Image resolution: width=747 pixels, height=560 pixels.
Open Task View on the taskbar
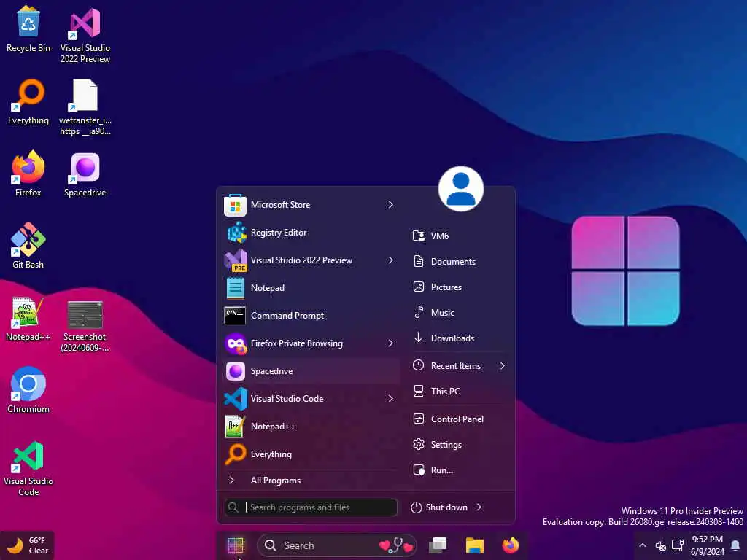tap(438, 545)
